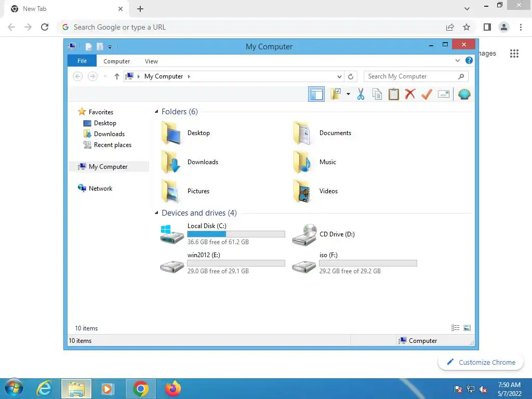Viewport: 532px width, 399px height.
Task: Open a new Chrome tab
Action: coord(140,9)
